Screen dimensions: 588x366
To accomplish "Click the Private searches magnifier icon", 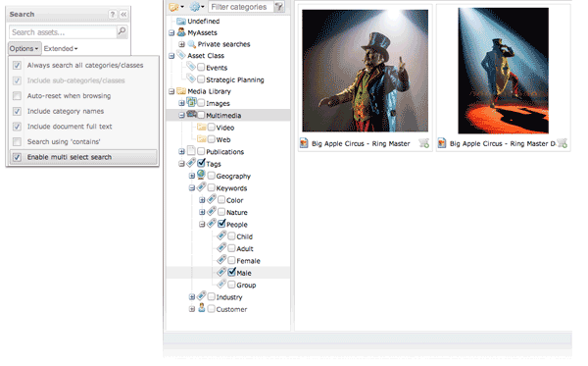I will 192,44.
